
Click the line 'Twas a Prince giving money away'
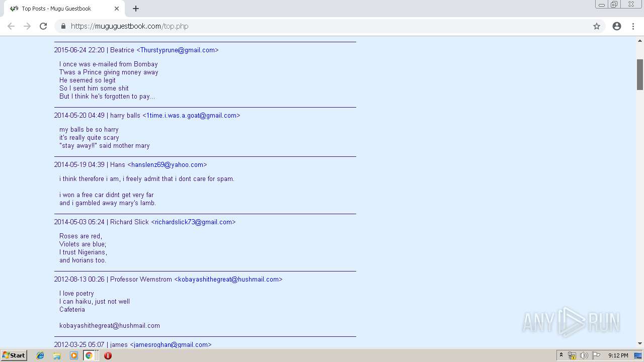[x=109, y=72]
